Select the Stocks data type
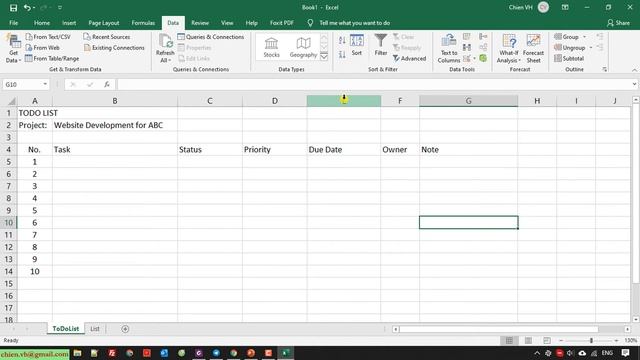Image resolution: width=640 pixels, height=360 pixels. (271, 47)
